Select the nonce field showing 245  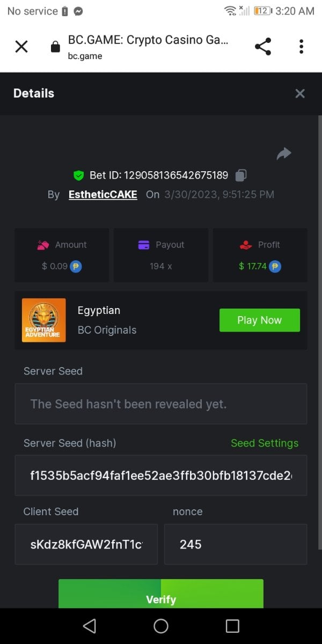point(236,544)
